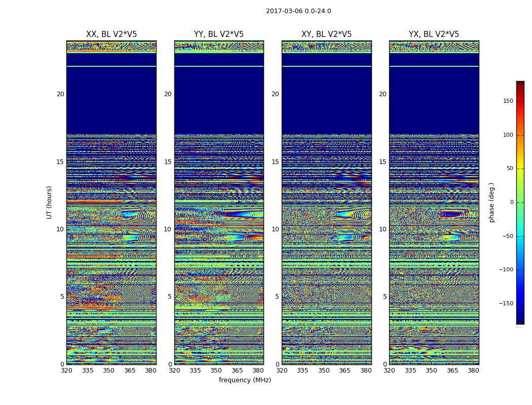Click the colorbar tick label 150
532x405 pixels.
click(x=508, y=101)
